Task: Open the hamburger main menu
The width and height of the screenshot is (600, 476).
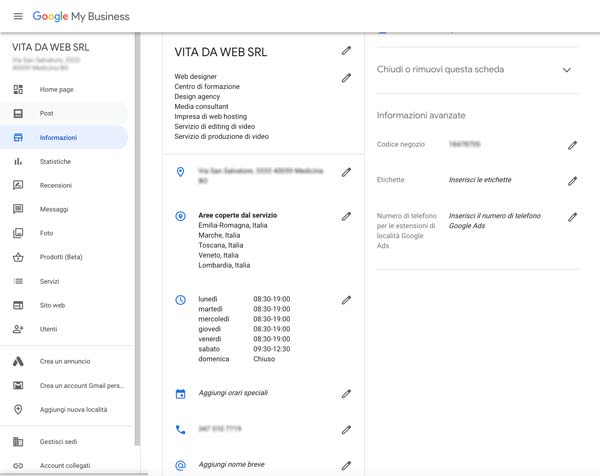Action: [x=18, y=16]
